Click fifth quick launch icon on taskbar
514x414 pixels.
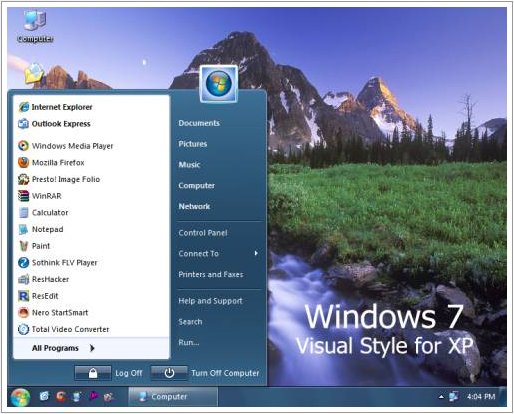pos(109,396)
